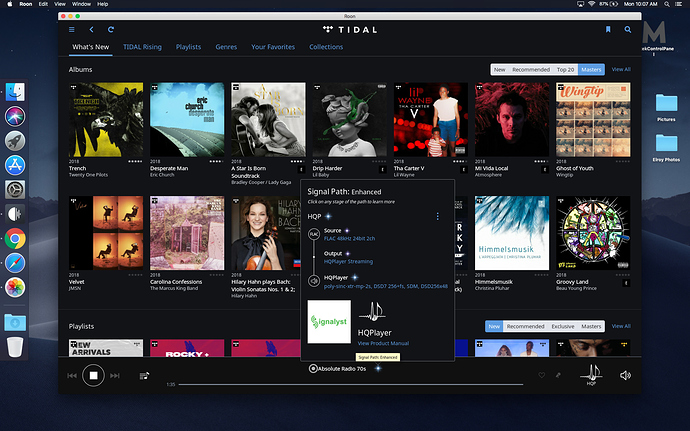
Task: Open the Your Favorites tab
Action: pos(273,47)
